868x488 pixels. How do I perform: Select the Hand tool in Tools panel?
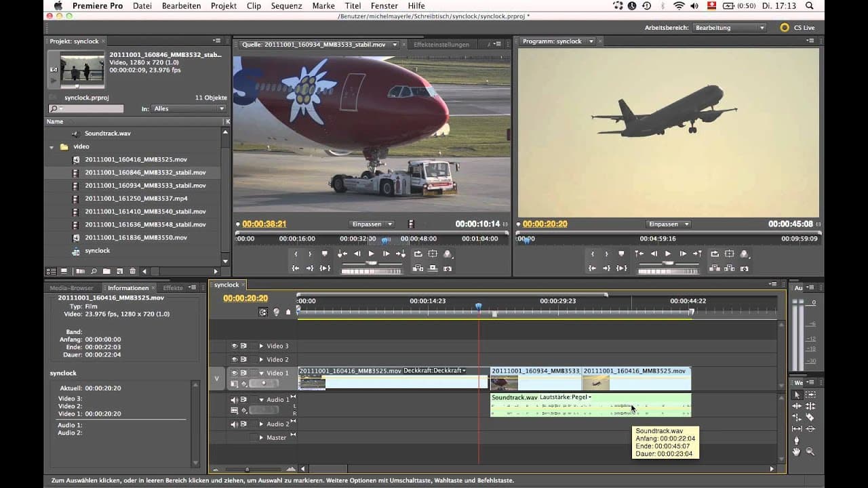pyautogui.click(x=797, y=451)
